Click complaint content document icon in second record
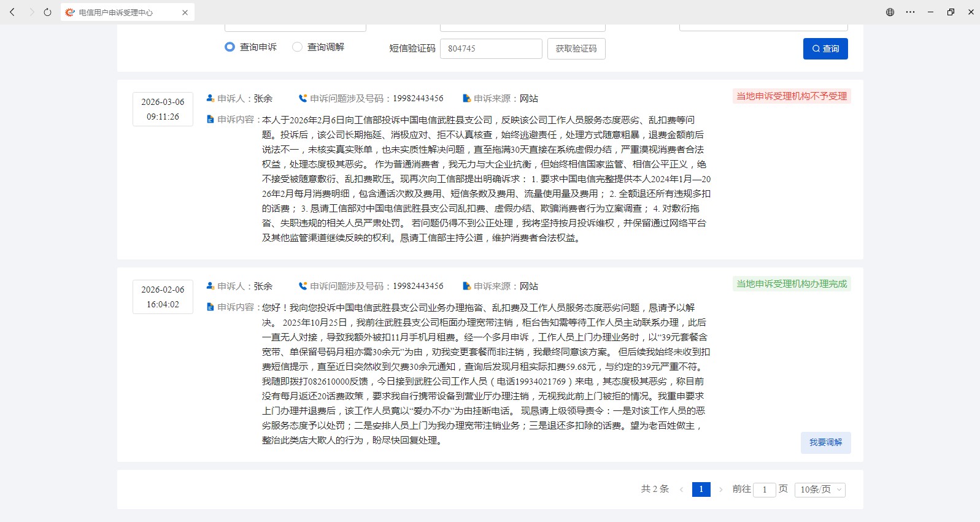Viewport: 980px width, 522px height. (210, 307)
